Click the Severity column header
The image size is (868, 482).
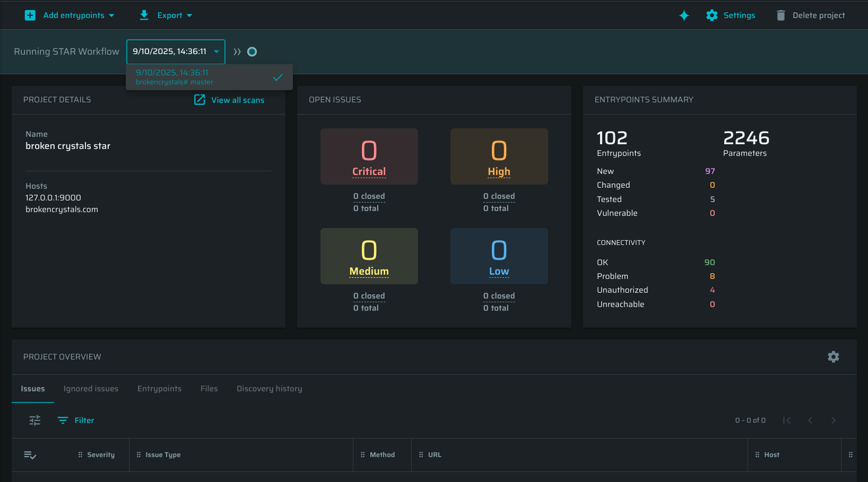pyautogui.click(x=101, y=455)
